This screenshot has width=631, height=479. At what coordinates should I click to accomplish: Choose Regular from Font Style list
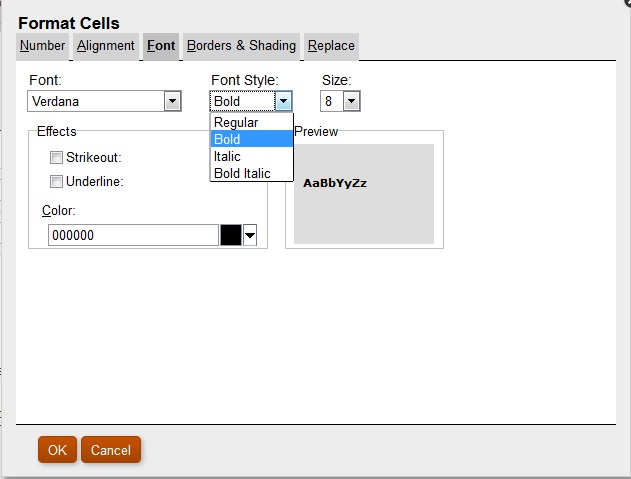[236, 122]
